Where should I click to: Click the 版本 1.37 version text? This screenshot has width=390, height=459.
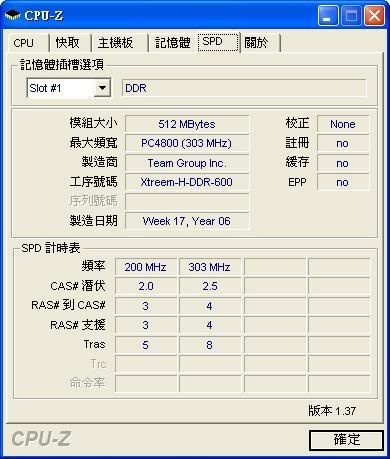tap(332, 411)
